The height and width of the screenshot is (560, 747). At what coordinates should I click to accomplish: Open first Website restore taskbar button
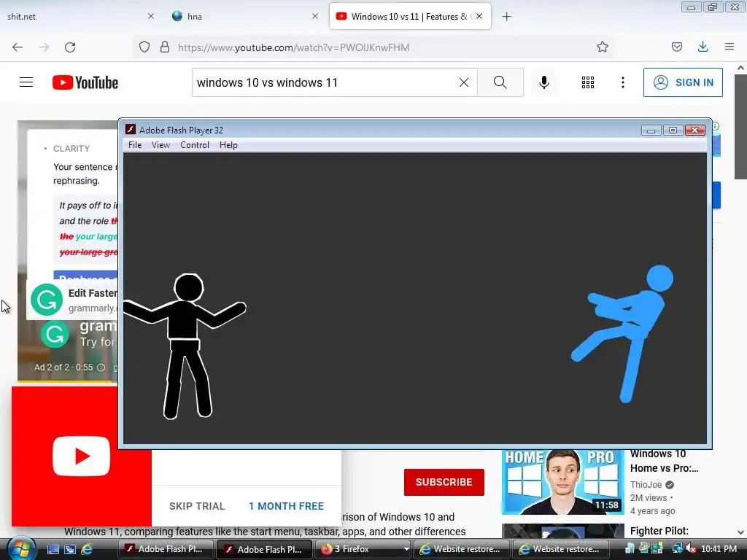(462, 549)
